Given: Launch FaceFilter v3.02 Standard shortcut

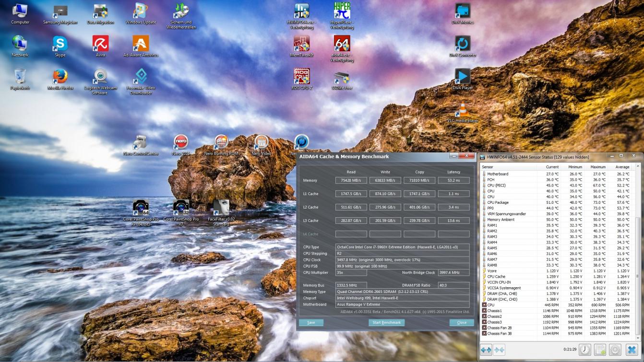Looking at the screenshot, I should click(x=221, y=213).
